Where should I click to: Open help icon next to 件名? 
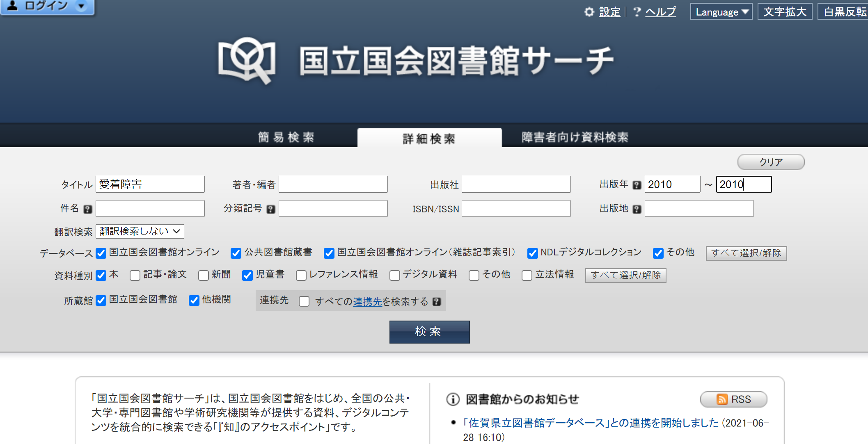point(88,209)
